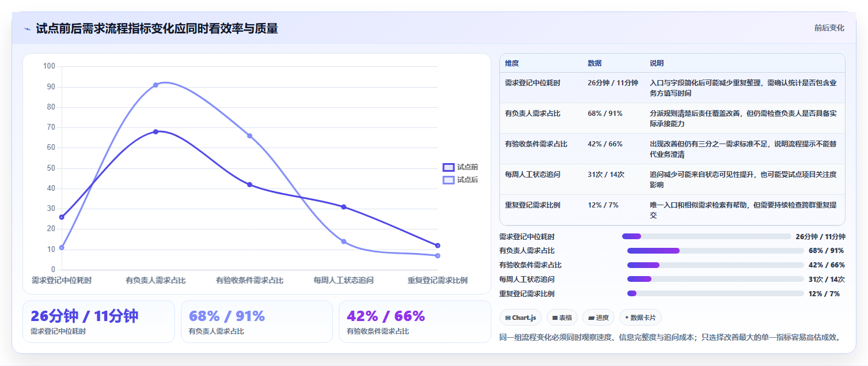Screen dimensions: 868x366
Task: Open the 26分钟 / 11分钟 stat card
Action: click(x=98, y=322)
